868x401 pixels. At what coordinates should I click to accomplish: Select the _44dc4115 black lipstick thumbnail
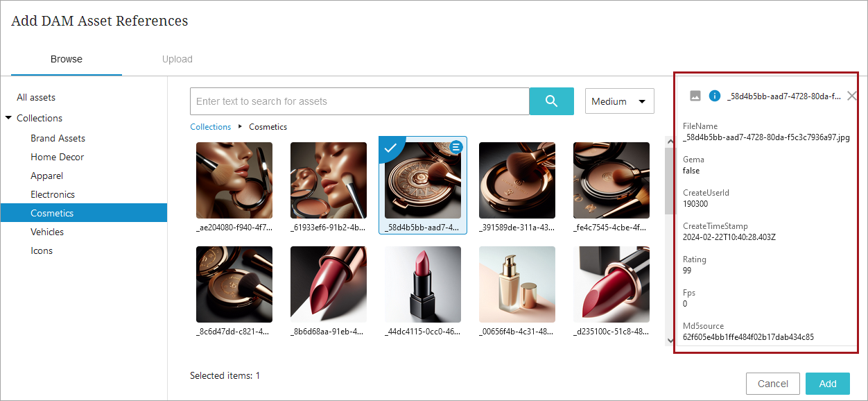[423, 284]
